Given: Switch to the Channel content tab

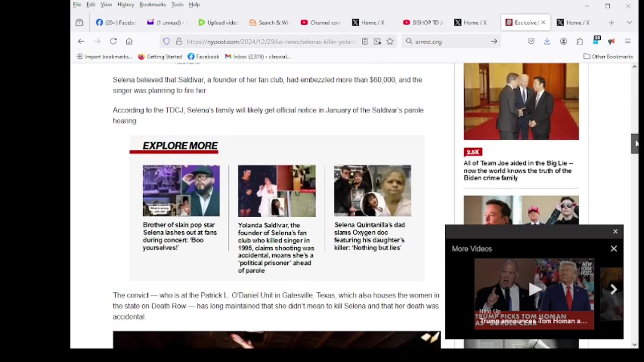Looking at the screenshot, I should pos(320,22).
